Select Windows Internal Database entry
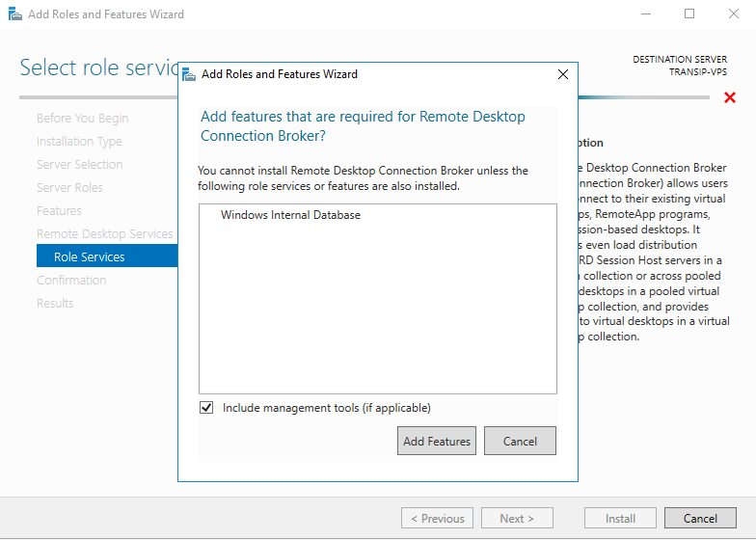Image resolution: width=756 pixels, height=540 pixels. [290, 215]
